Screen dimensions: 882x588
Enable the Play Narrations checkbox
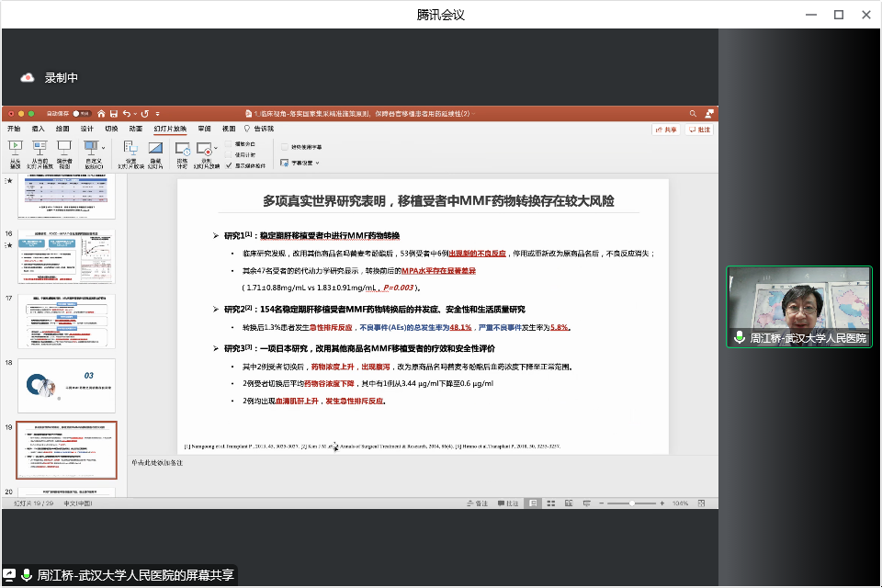click(230, 144)
